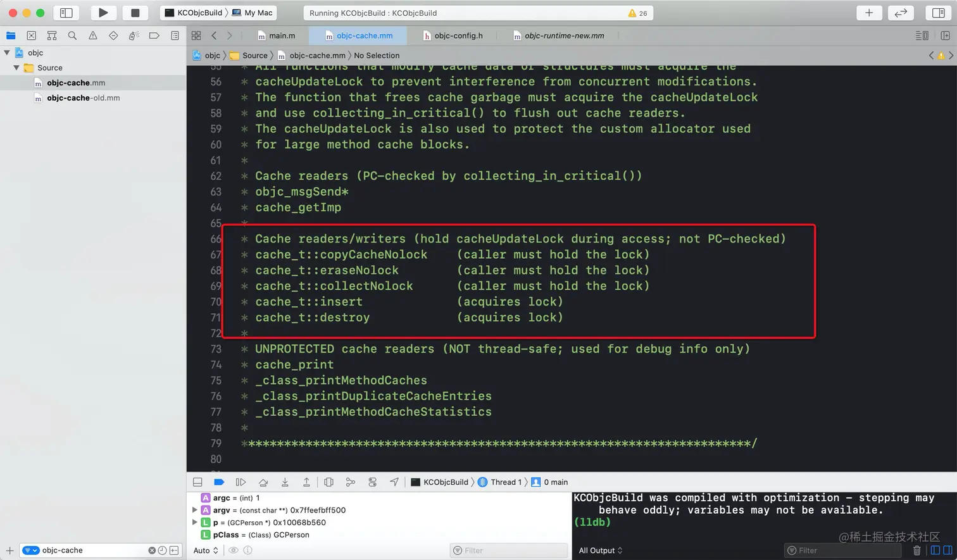The image size is (957, 560).
Task: Step over the current line
Action: click(263, 482)
